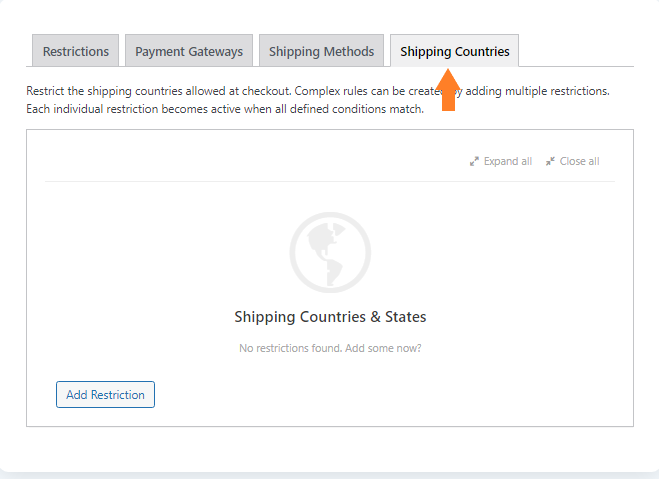
Task: Click the 'Each individual restriction becomes active' sentence
Action: coord(225,109)
